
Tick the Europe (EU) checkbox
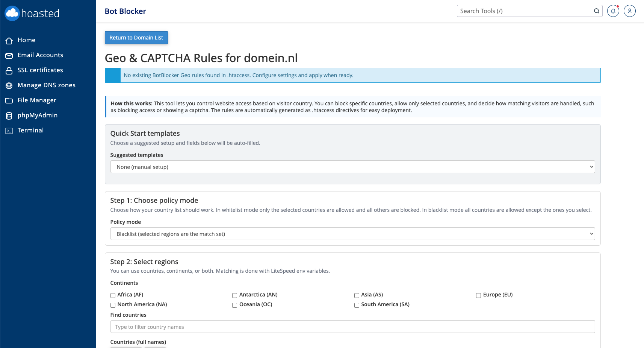478,295
